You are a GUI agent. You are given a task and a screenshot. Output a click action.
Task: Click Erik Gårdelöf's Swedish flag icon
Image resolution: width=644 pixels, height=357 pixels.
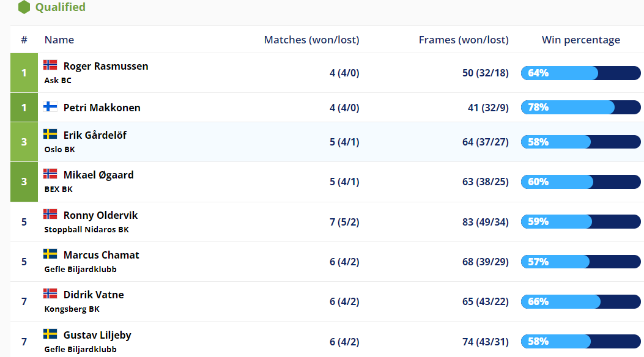[x=50, y=134]
